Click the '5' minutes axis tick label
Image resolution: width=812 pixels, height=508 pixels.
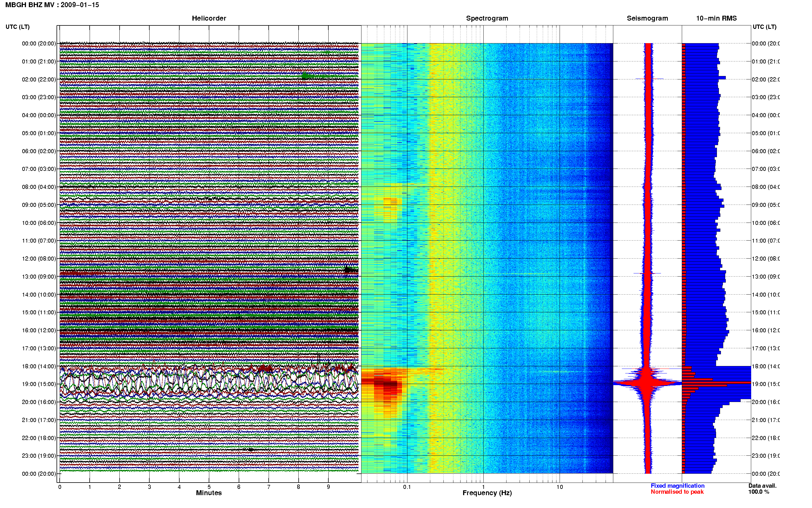point(209,487)
